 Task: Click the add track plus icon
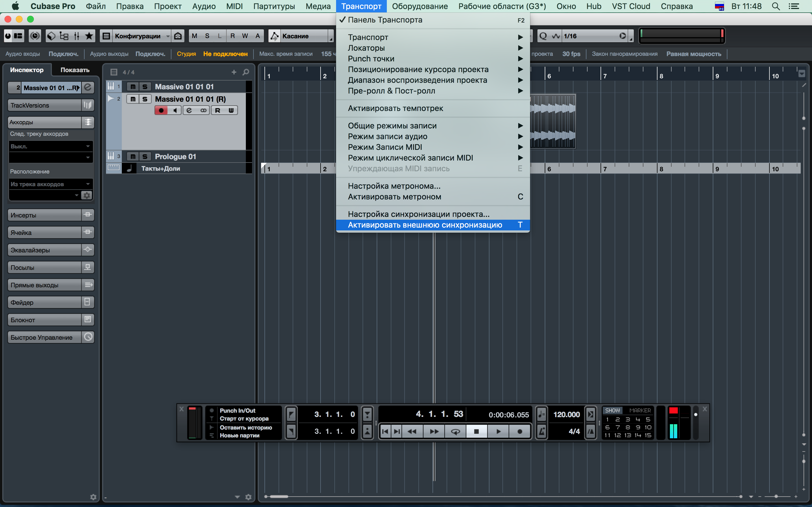point(234,72)
